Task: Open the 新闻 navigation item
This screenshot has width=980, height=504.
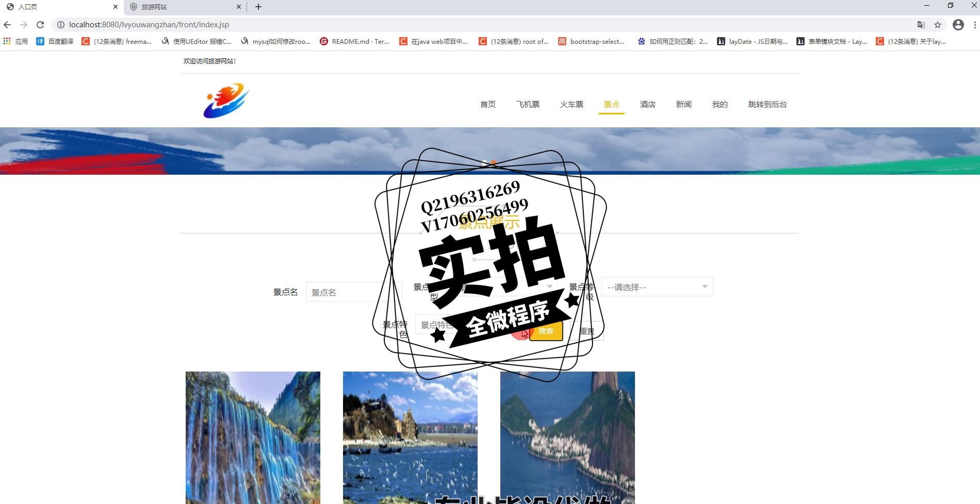Action: pyautogui.click(x=684, y=105)
